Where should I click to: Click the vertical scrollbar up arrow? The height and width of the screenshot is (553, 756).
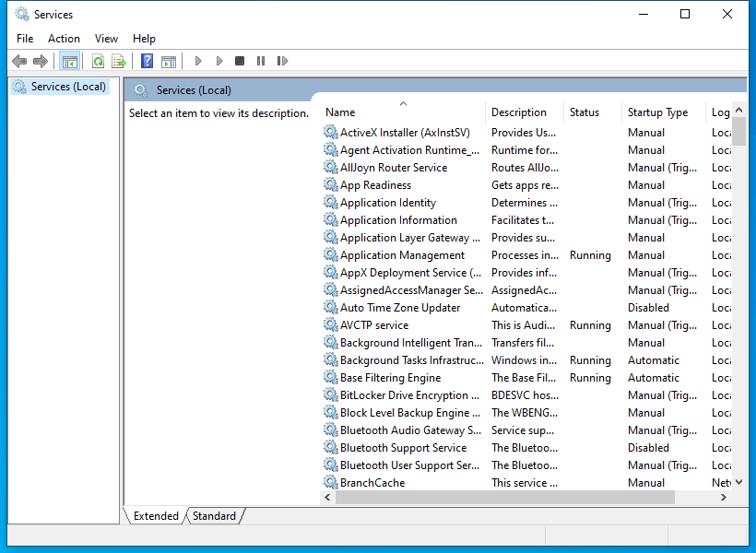click(738, 110)
